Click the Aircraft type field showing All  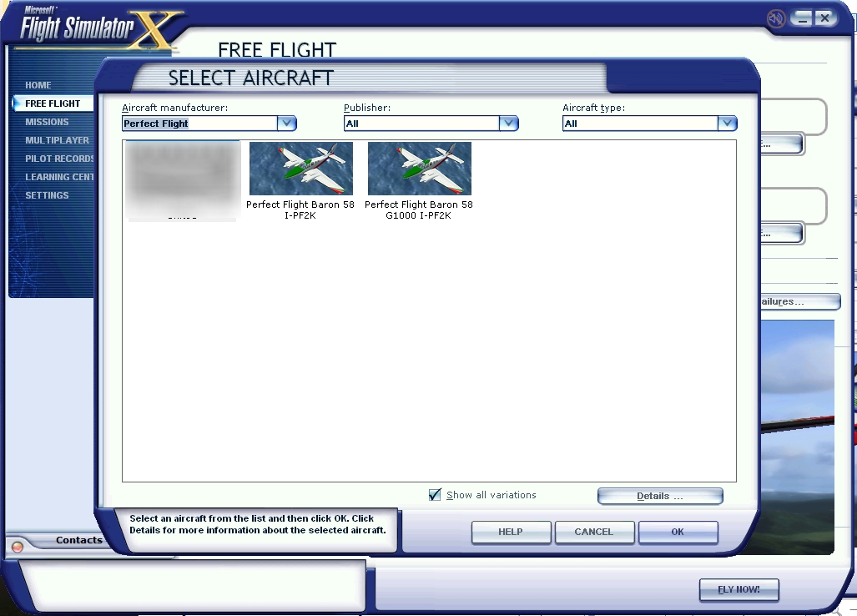click(641, 124)
